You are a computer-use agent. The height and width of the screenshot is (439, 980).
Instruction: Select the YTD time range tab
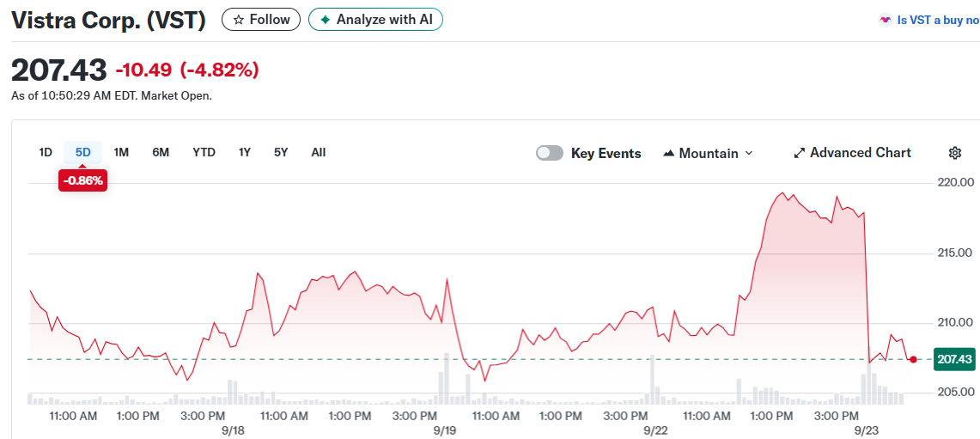click(204, 152)
